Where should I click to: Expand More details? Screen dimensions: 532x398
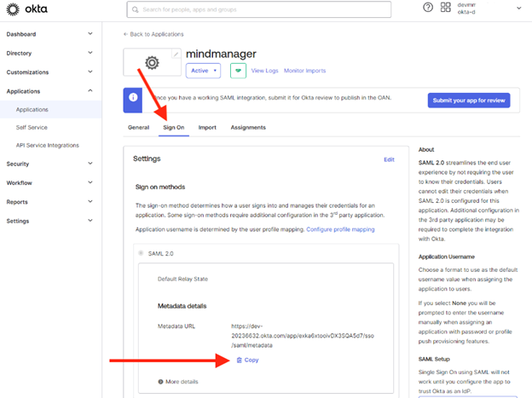click(178, 382)
